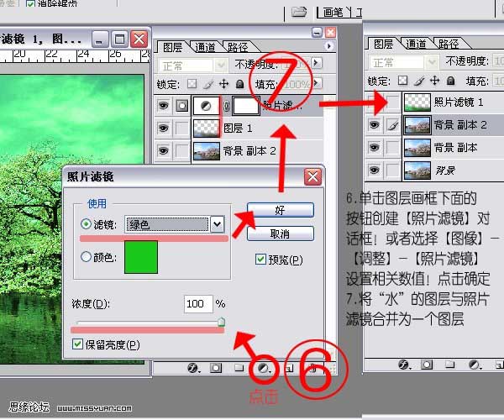Click the 取消 button
The height and width of the screenshot is (420, 504).
(281, 234)
